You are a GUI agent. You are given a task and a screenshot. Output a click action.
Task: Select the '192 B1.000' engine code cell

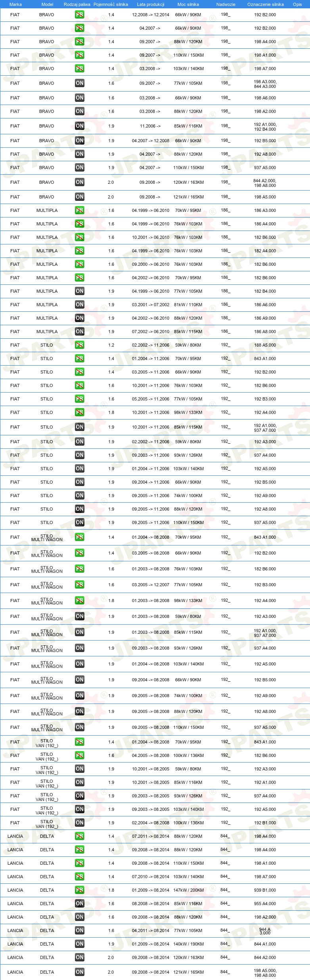click(265, 823)
